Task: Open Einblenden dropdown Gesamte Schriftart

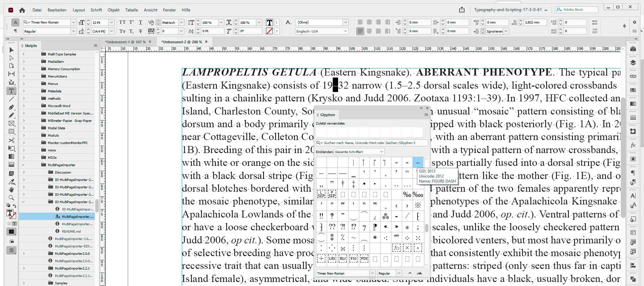Action: [x=359, y=152]
